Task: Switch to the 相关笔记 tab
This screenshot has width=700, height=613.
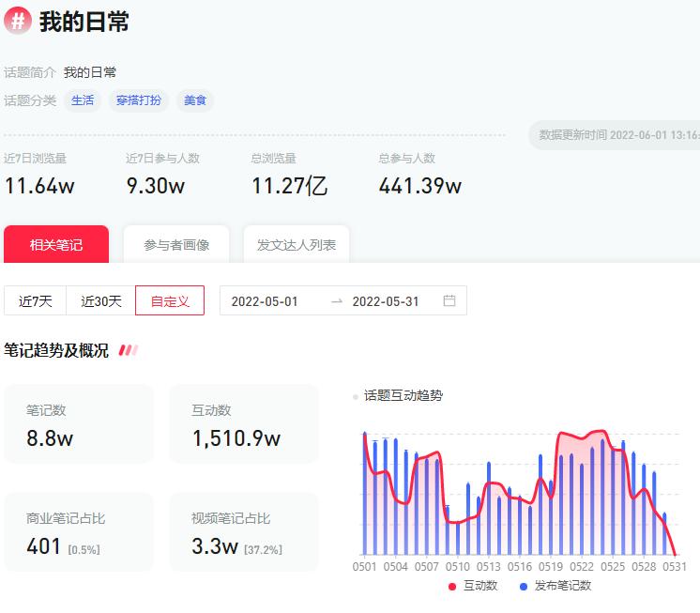Action: (x=56, y=244)
